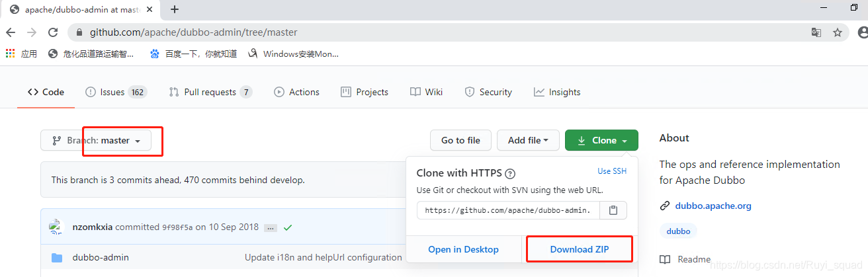Open commit hash 9f98f5a
868x277 pixels.
[177, 227]
